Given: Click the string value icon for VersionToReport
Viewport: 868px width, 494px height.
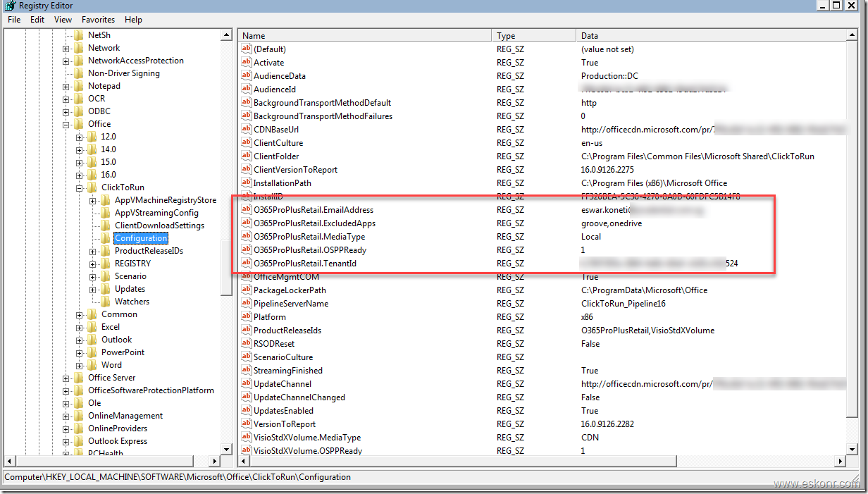Looking at the screenshot, I should (x=247, y=424).
